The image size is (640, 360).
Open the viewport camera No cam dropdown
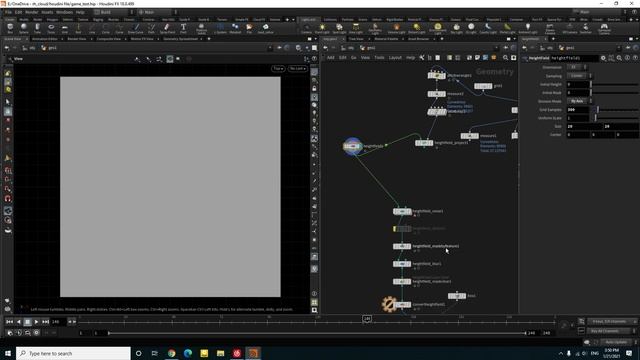(298, 69)
